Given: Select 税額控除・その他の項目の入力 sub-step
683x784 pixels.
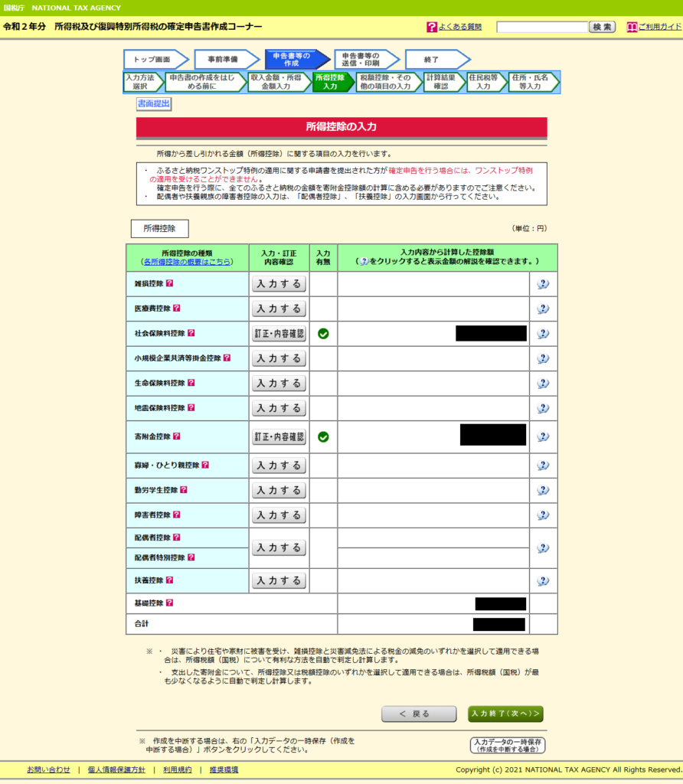Looking at the screenshot, I should [x=388, y=82].
